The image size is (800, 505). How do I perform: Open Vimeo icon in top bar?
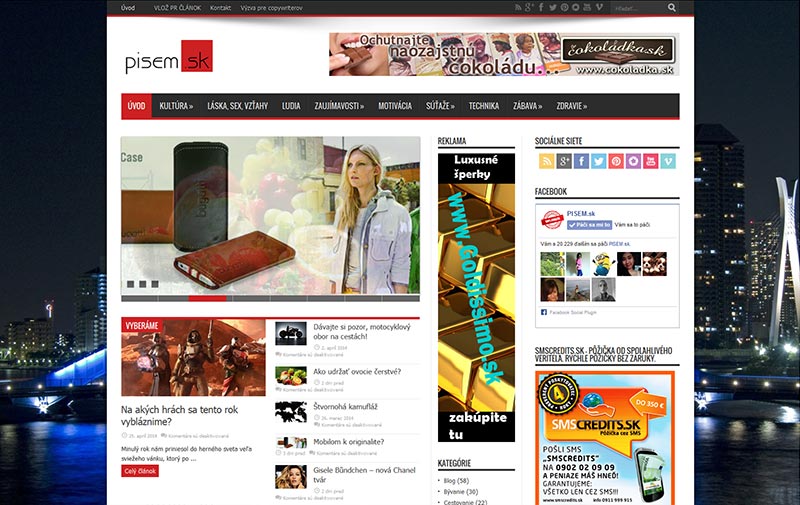click(x=599, y=8)
